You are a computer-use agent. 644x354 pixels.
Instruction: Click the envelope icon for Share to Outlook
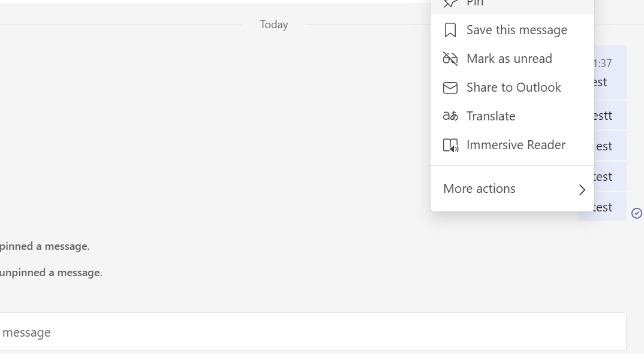[450, 87]
